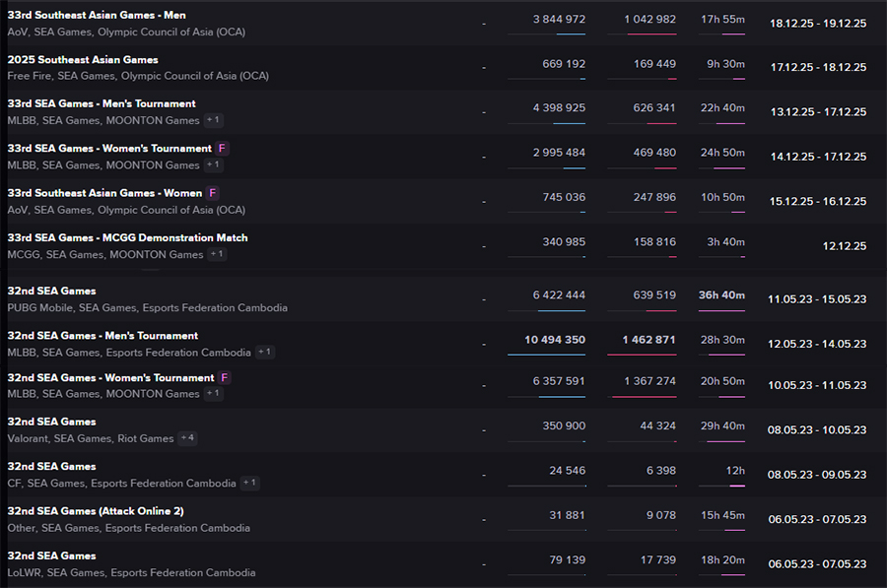Open 33rd Southeast Asian Games - Men tournament

tap(97, 16)
